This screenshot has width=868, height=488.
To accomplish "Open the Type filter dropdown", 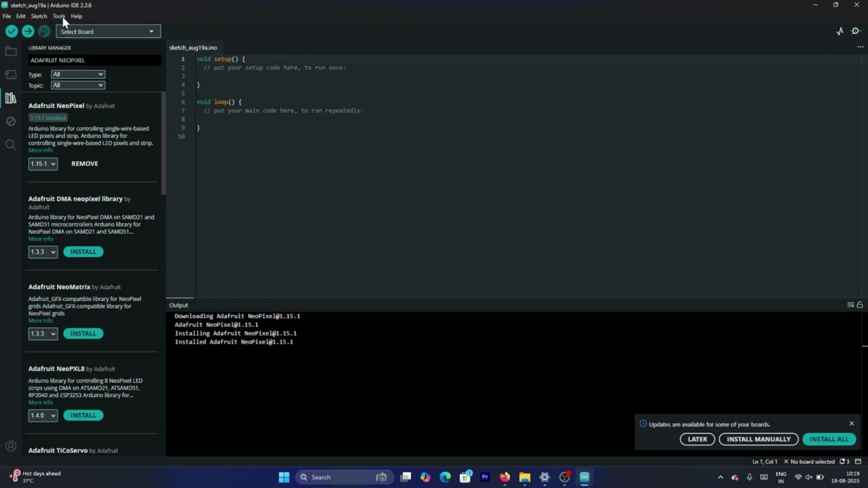I will coord(78,74).
